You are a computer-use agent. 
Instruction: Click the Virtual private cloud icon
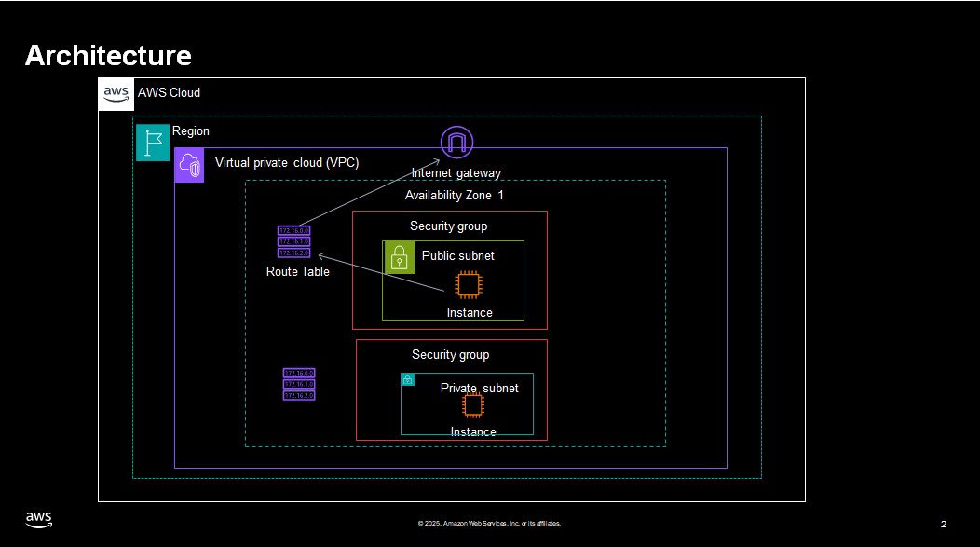pos(189,165)
